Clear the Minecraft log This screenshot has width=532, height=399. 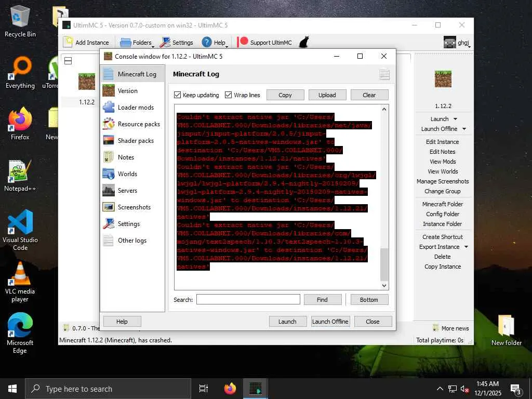[x=369, y=95]
